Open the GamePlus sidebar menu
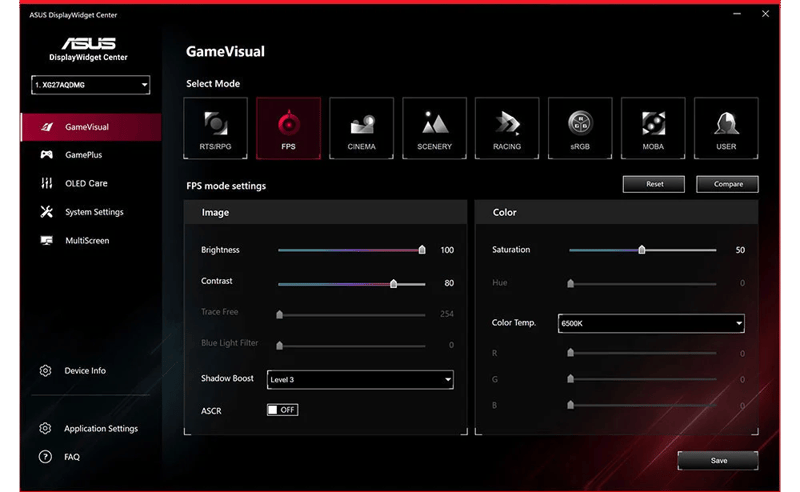The width and height of the screenshot is (800, 492). (x=83, y=155)
